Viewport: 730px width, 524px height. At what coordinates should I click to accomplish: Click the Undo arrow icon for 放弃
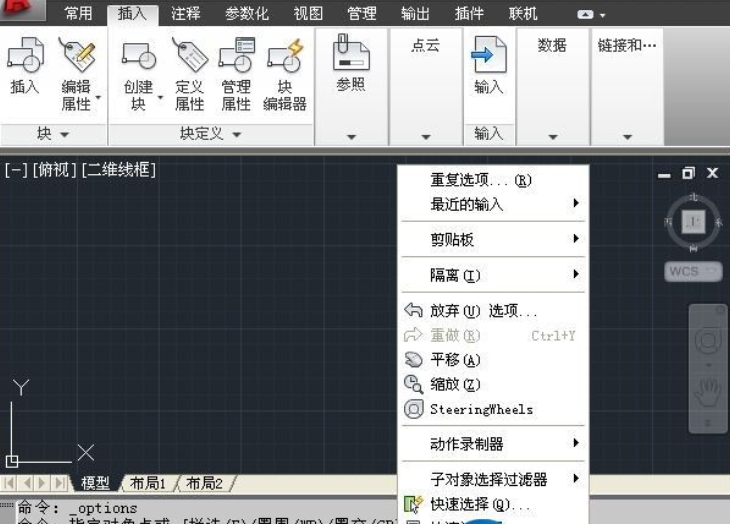413,310
